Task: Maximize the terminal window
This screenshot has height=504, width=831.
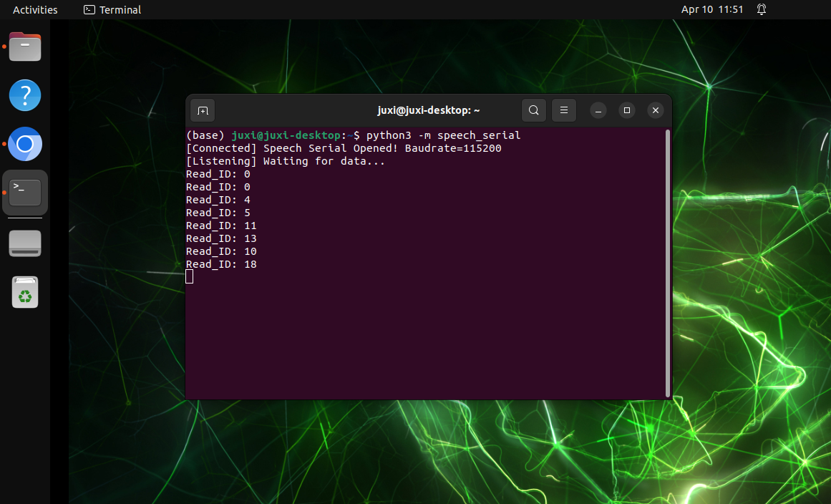Action: (x=627, y=110)
